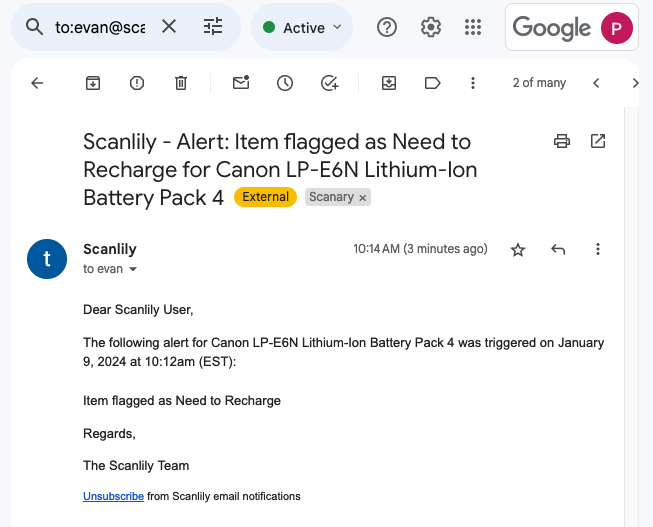
Task: Open search filter options
Action: pos(213,27)
